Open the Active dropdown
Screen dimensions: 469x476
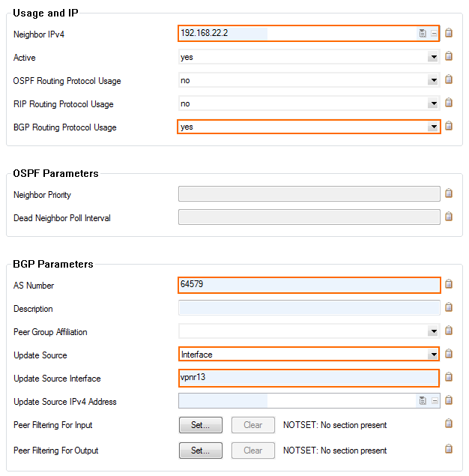[x=434, y=57]
